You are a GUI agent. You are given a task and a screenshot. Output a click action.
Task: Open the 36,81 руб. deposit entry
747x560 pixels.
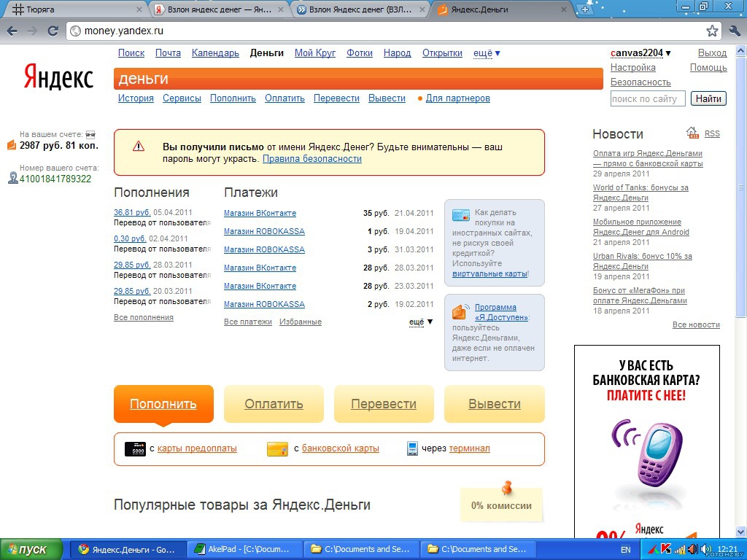point(133,212)
